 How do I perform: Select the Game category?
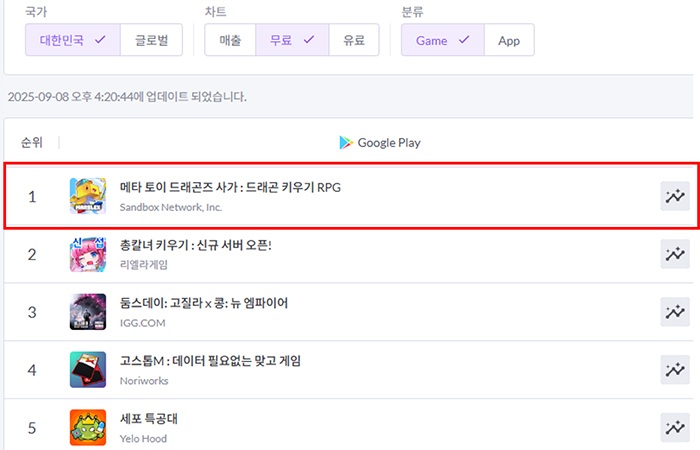pyautogui.click(x=442, y=41)
